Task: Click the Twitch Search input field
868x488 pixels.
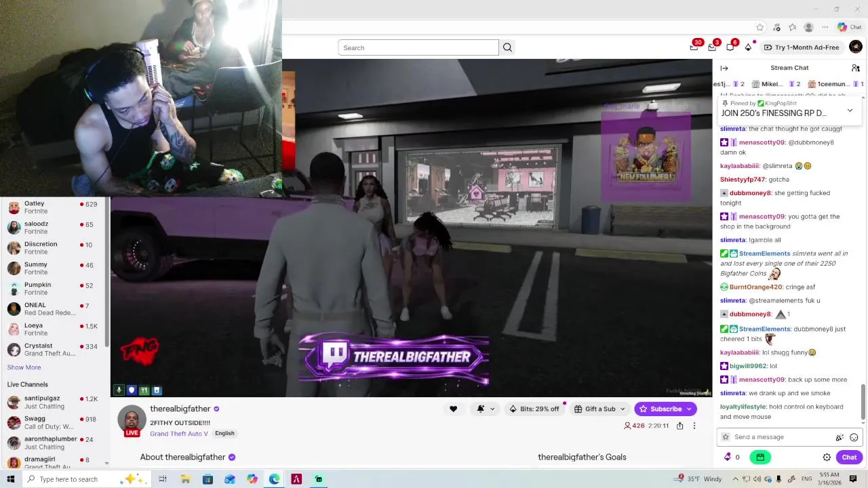Action: click(418, 47)
